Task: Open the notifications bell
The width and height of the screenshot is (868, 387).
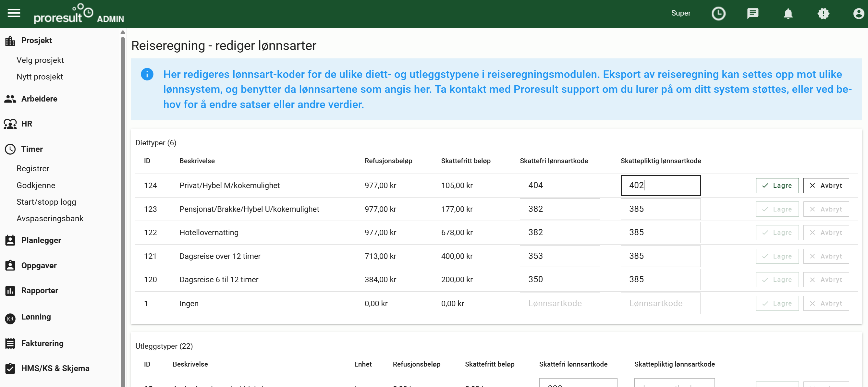Action: [x=788, y=14]
